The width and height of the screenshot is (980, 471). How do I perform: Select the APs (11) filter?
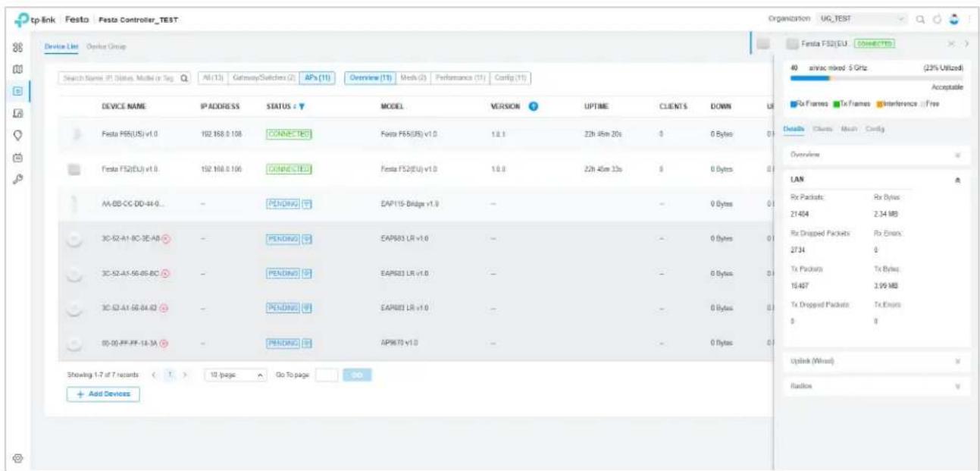coord(315,78)
